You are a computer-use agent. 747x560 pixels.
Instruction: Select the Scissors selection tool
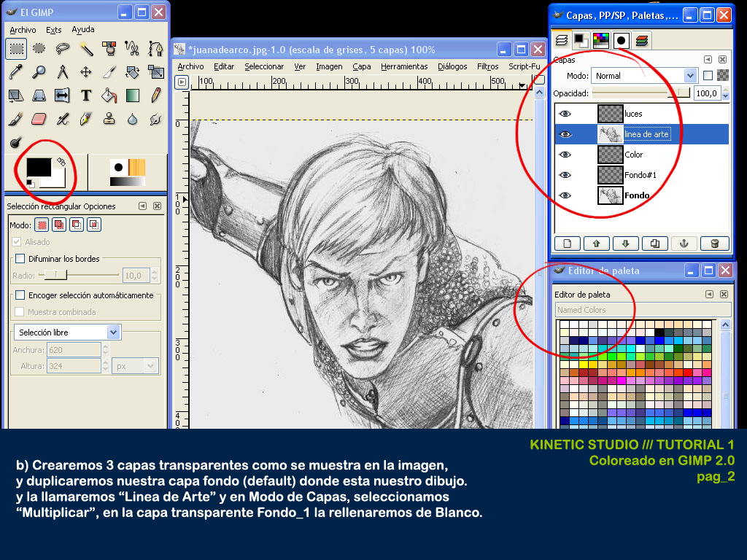132,49
